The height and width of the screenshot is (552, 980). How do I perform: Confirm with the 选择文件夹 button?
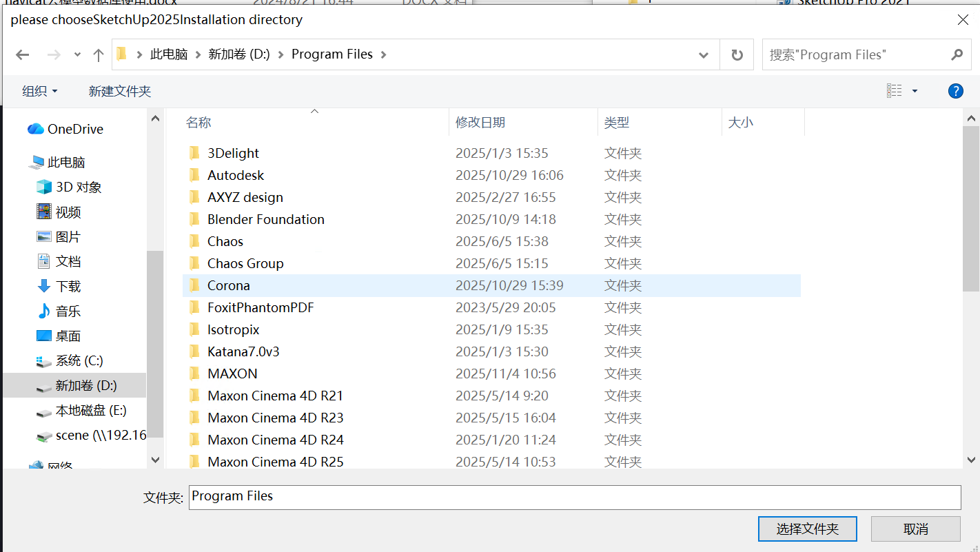(808, 529)
